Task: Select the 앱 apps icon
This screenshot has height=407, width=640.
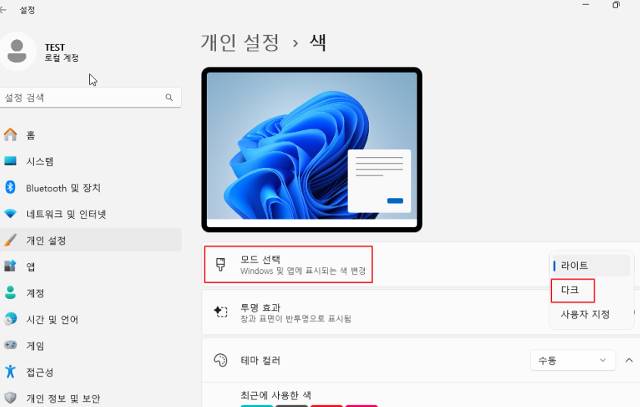Action: click(x=10, y=266)
